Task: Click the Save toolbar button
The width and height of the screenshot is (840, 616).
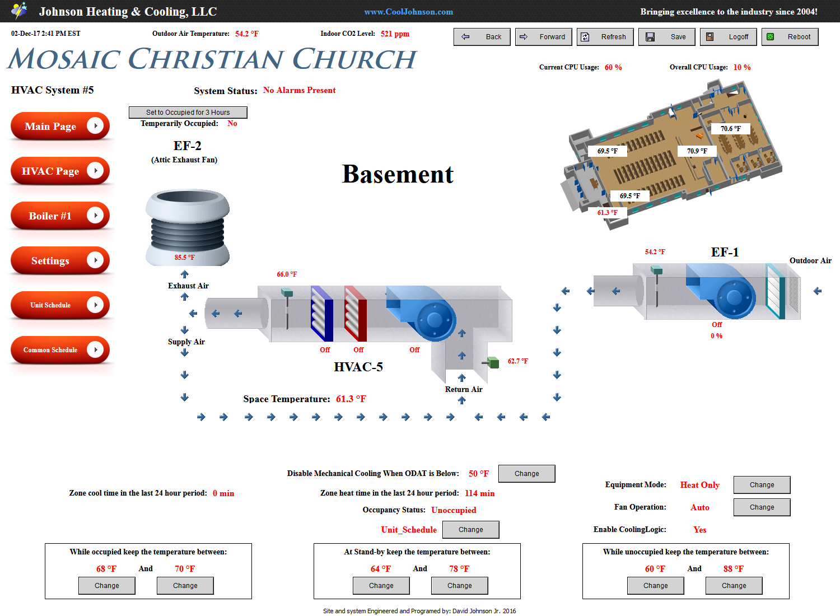Action: [666, 37]
